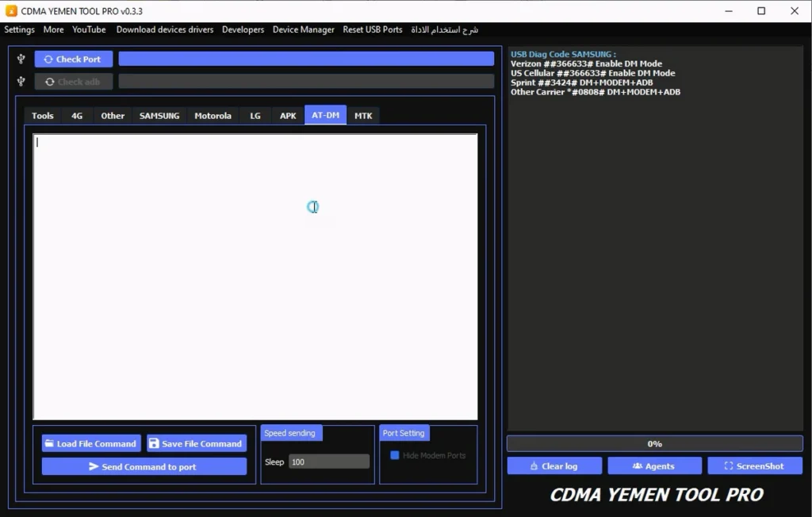Send Command to port

click(x=144, y=466)
